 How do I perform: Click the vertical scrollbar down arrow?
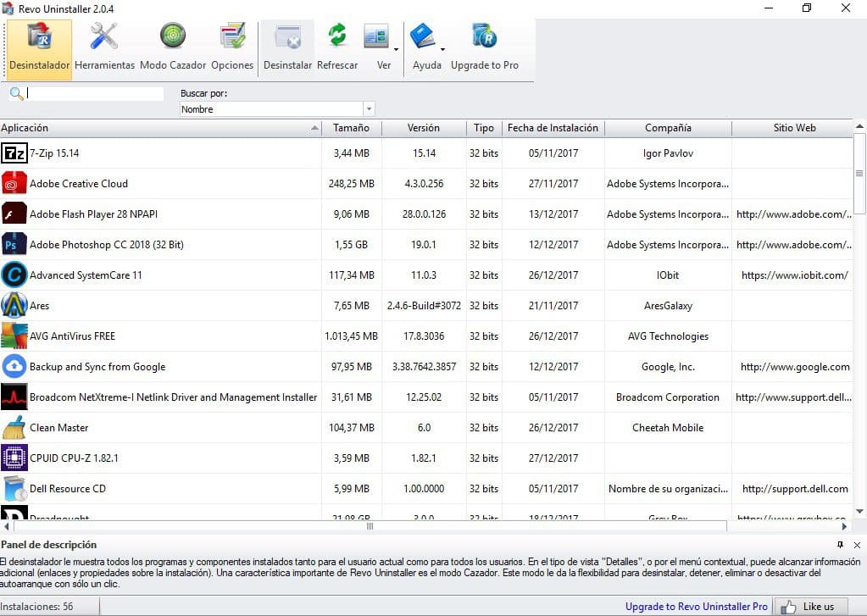[860, 512]
